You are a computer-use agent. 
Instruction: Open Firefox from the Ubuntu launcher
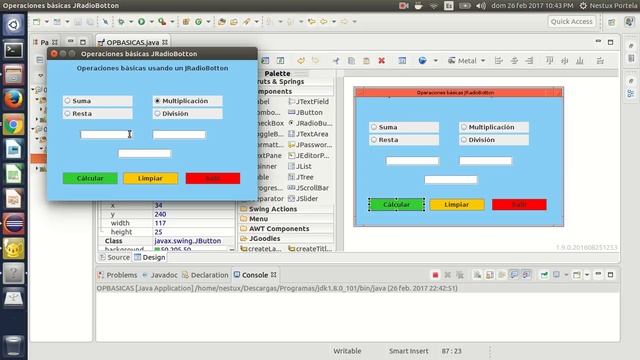(13, 99)
